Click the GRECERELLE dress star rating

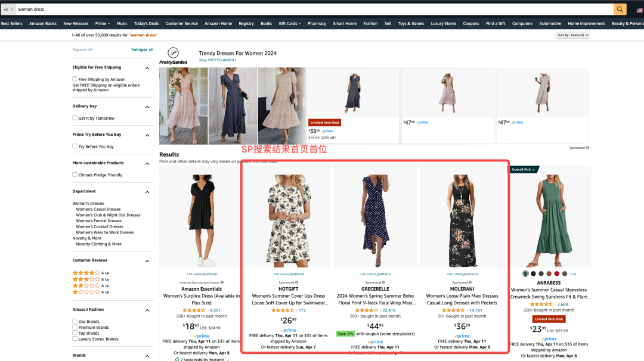[366, 310]
